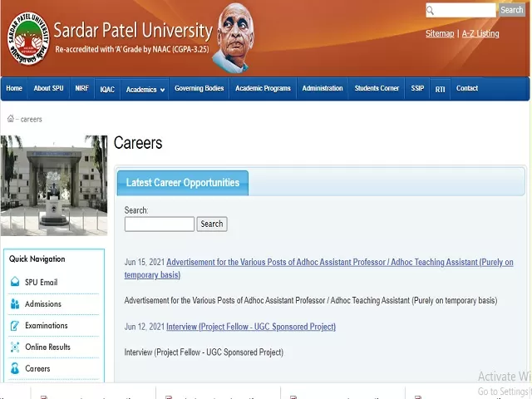The height and width of the screenshot is (399, 532).
Task: Open the Academic Programs menu
Action: click(263, 88)
